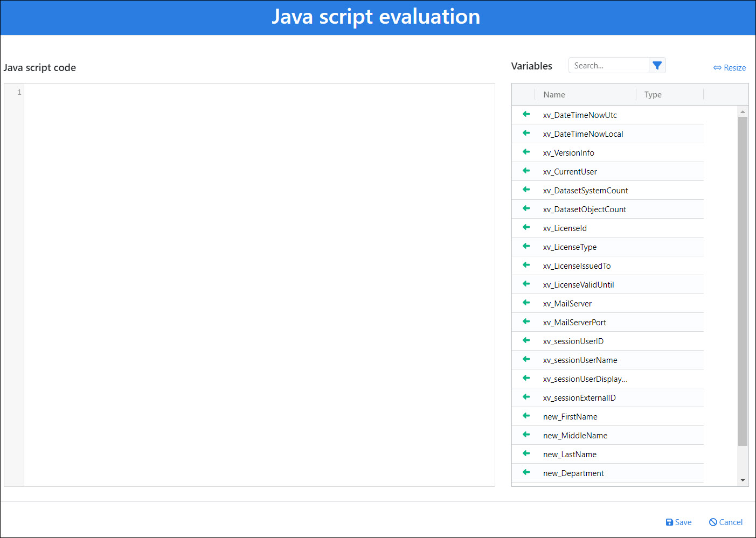The image size is (756, 538).
Task: Click the scroll up arrow in variables list
Action: (743, 112)
